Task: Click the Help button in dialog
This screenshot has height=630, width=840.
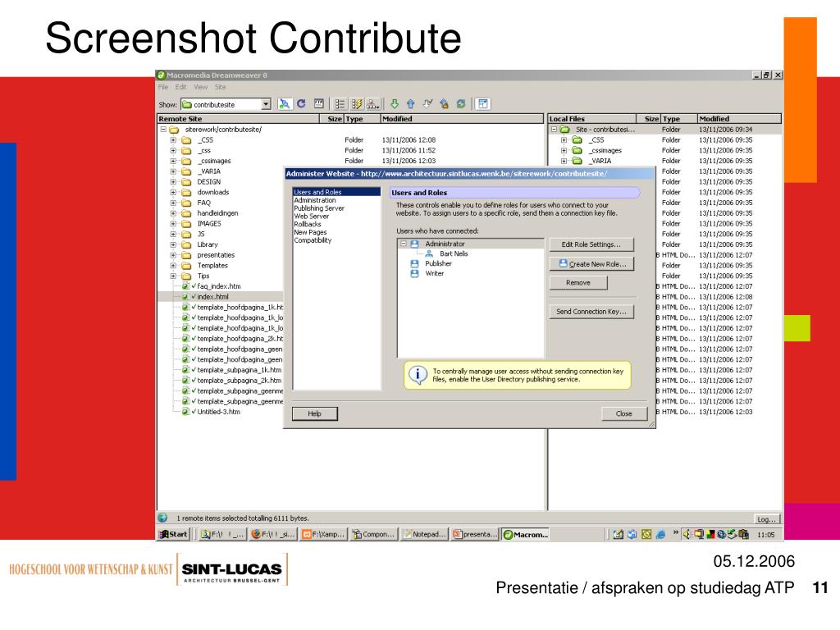Action: tap(314, 413)
